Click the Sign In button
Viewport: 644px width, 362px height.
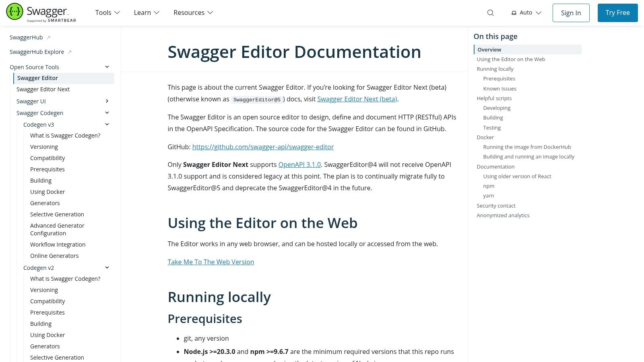tap(571, 13)
